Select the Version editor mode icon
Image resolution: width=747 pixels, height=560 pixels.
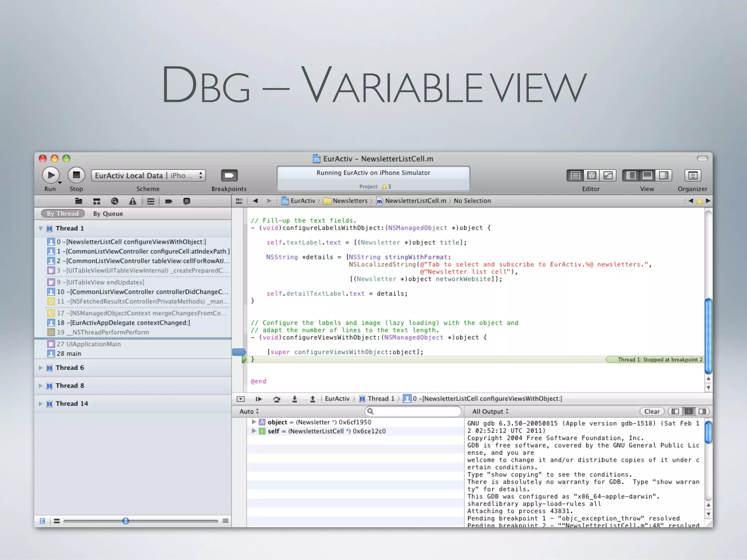click(x=608, y=175)
